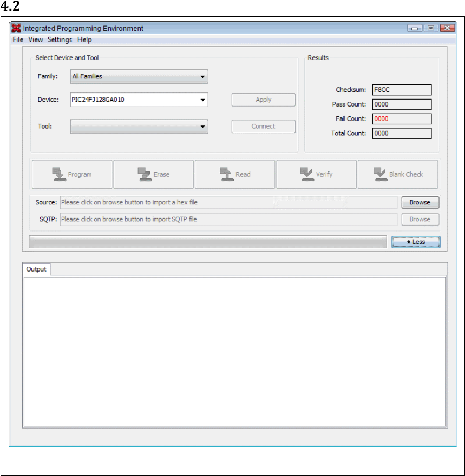Image resolution: width=465 pixels, height=476 pixels.
Task: Open the Settings menu
Action: coord(60,40)
